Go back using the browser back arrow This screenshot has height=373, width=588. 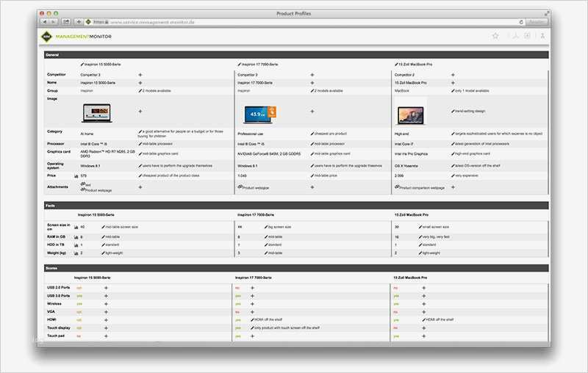click(45, 22)
